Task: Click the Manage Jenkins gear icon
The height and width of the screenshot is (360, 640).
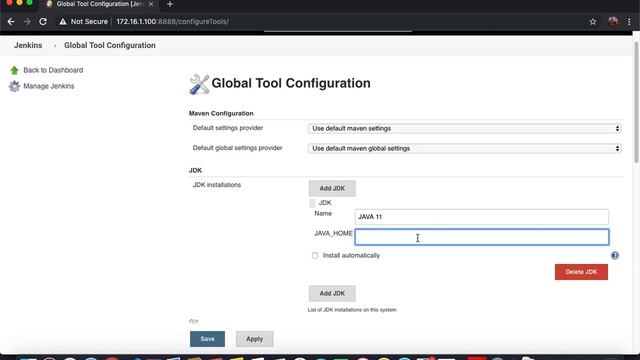Action: coord(14,86)
